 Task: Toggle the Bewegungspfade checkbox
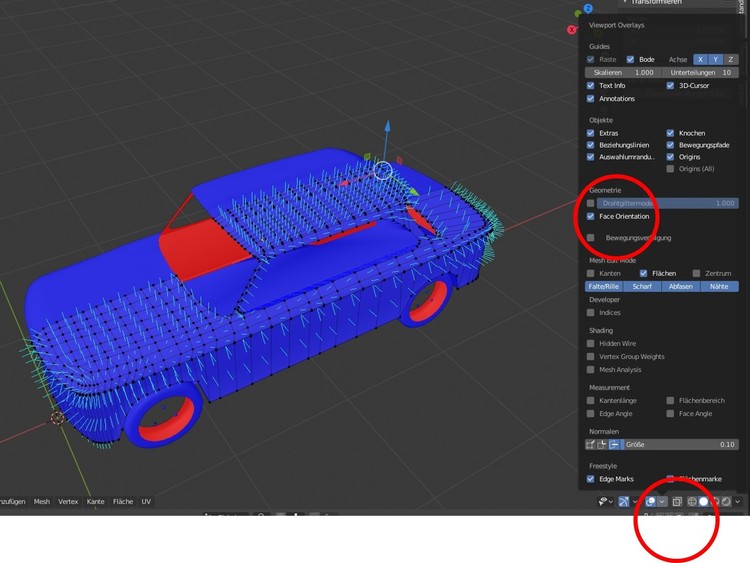tap(670, 145)
